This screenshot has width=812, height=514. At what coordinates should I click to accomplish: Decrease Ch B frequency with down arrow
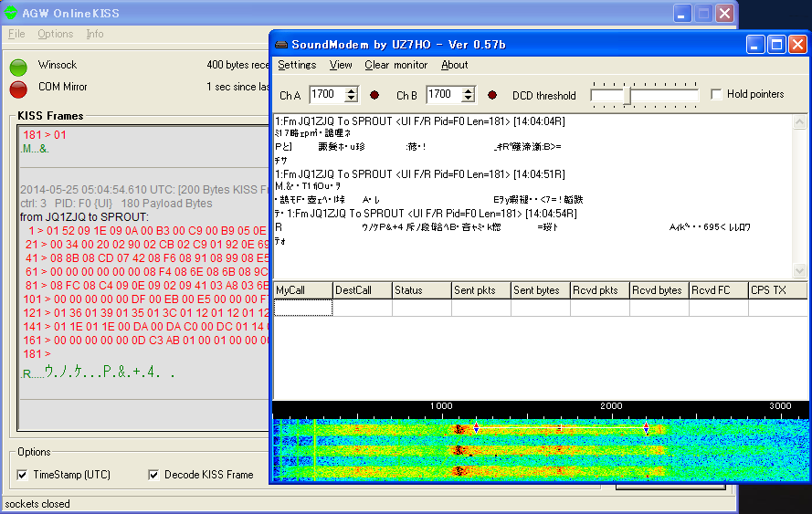click(x=469, y=98)
